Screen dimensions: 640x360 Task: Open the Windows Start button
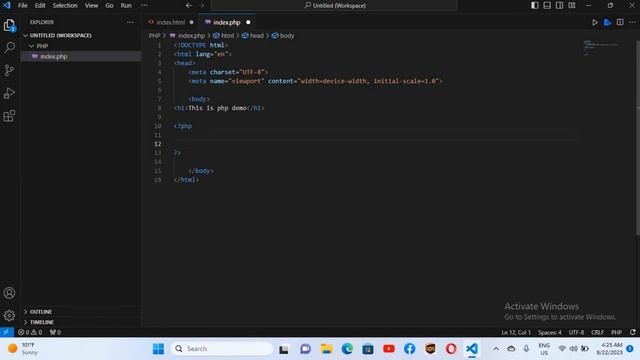pyautogui.click(x=158, y=349)
